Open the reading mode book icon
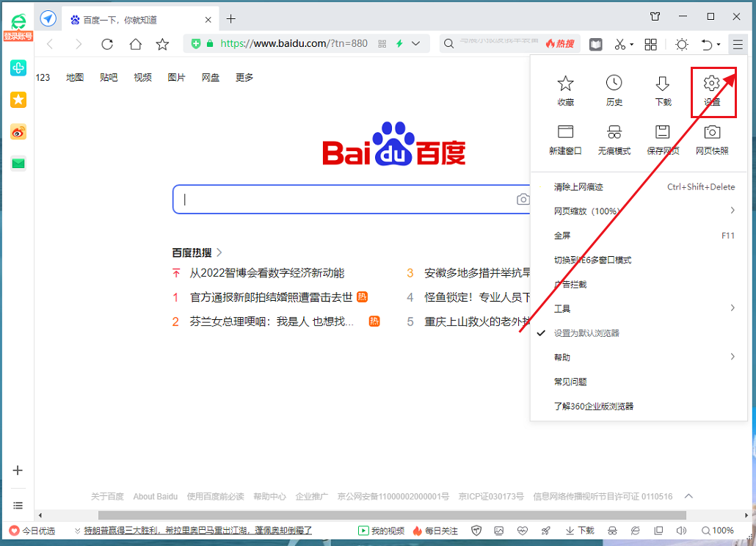Screen dimensions: 756x546 (x=596, y=44)
